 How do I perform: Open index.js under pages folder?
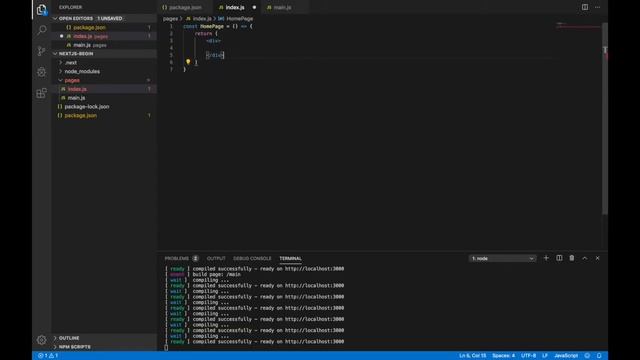(x=77, y=89)
